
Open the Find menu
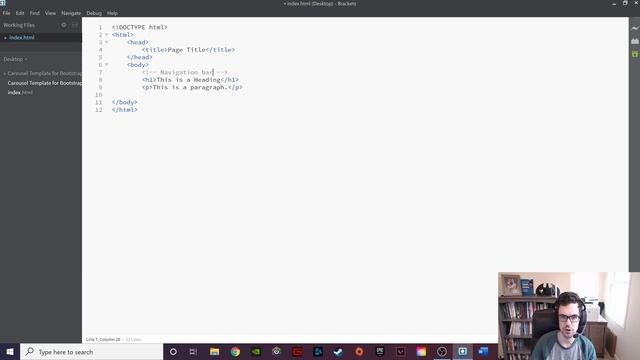point(35,13)
